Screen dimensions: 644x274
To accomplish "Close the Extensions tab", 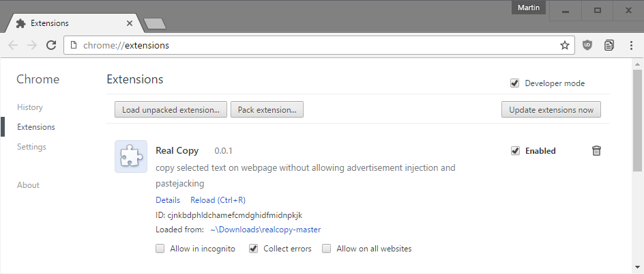I will pos(130,23).
